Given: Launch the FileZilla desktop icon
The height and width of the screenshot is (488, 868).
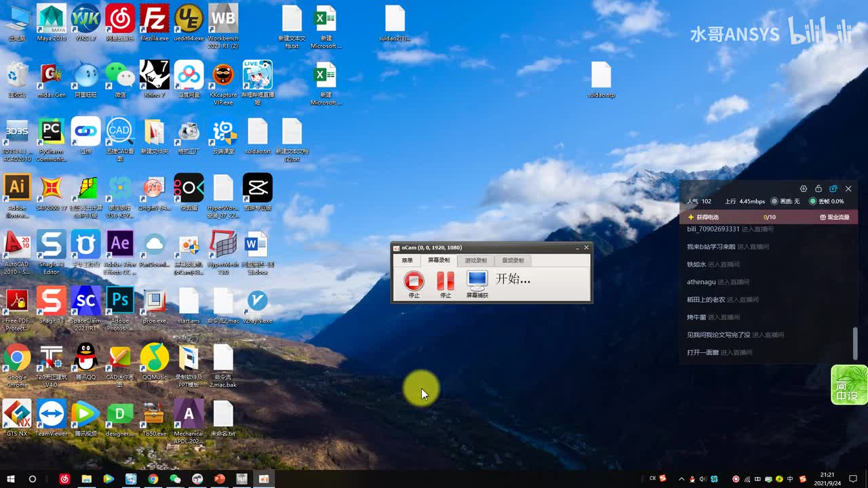Looking at the screenshot, I should click(x=154, y=22).
